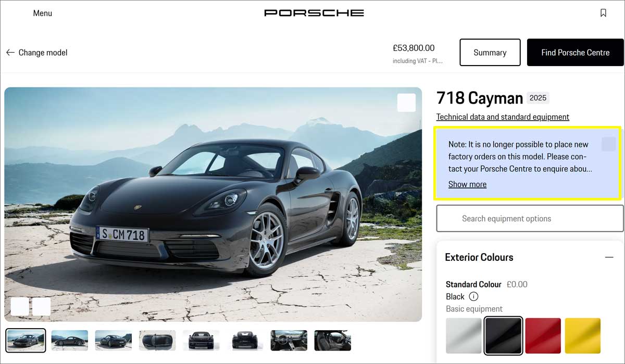Screen dimensions: 625x364
Task: Select the top-down view thumbnail
Action: 157,340
